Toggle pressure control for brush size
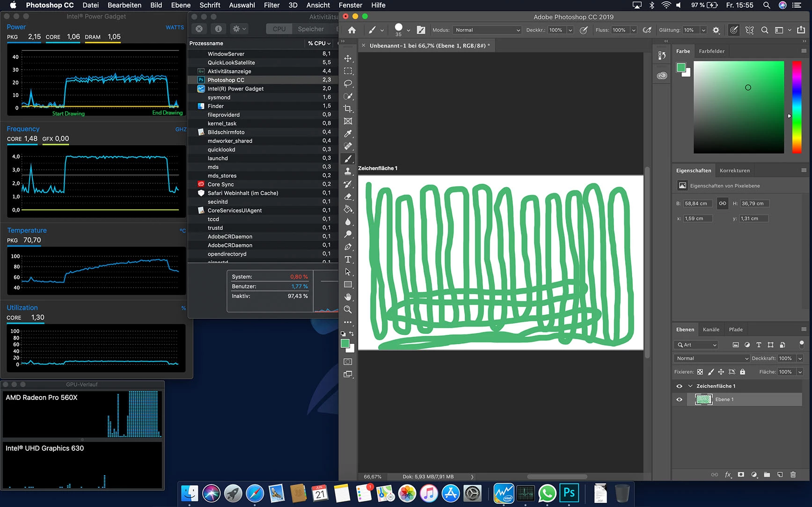This screenshot has height=507, width=812. [734, 30]
